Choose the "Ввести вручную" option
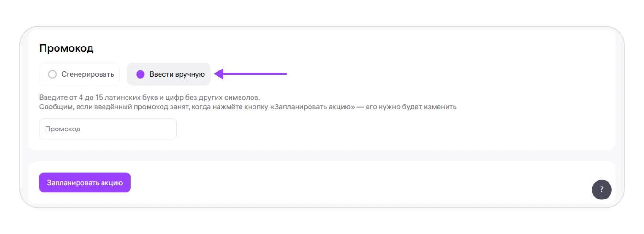This screenshot has height=234, width=644. click(169, 74)
